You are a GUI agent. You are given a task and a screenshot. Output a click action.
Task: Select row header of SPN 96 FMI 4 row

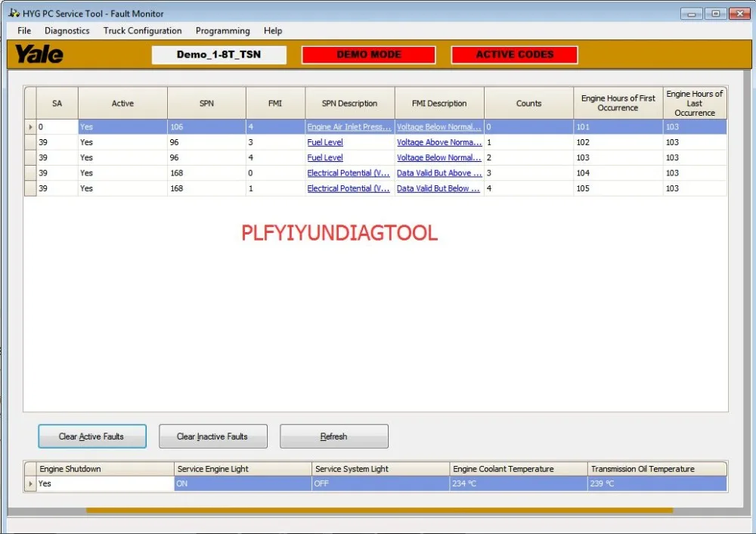click(30, 158)
